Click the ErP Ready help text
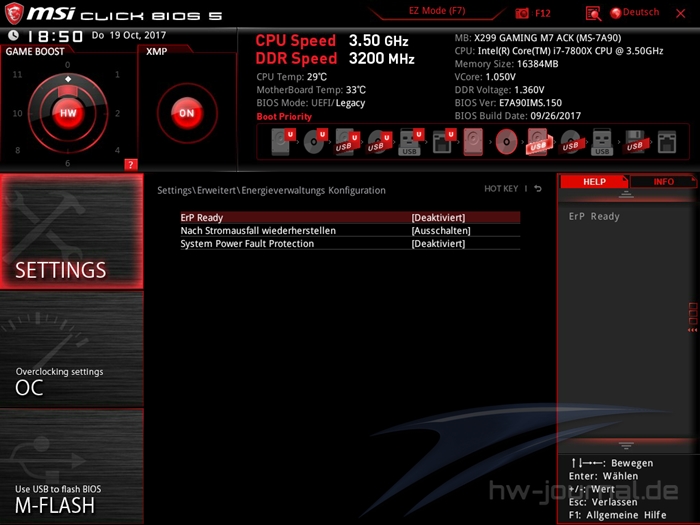 (x=594, y=217)
